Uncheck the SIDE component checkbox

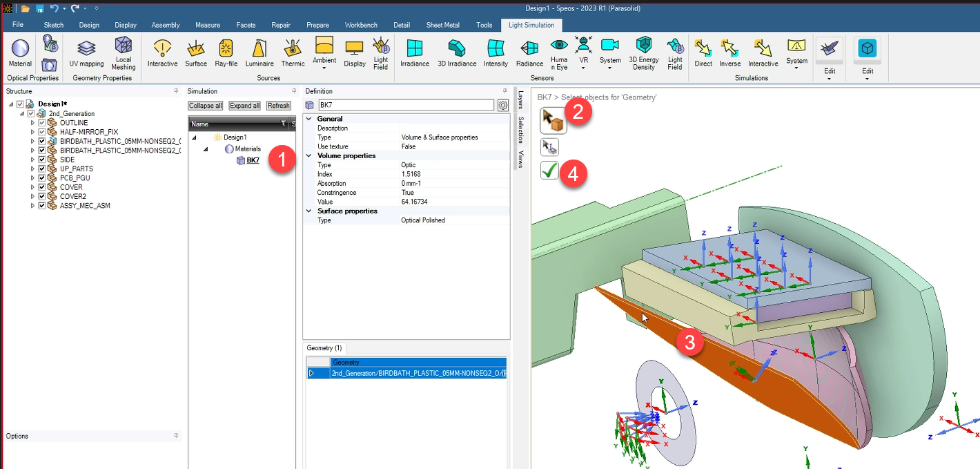pos(42,160)
